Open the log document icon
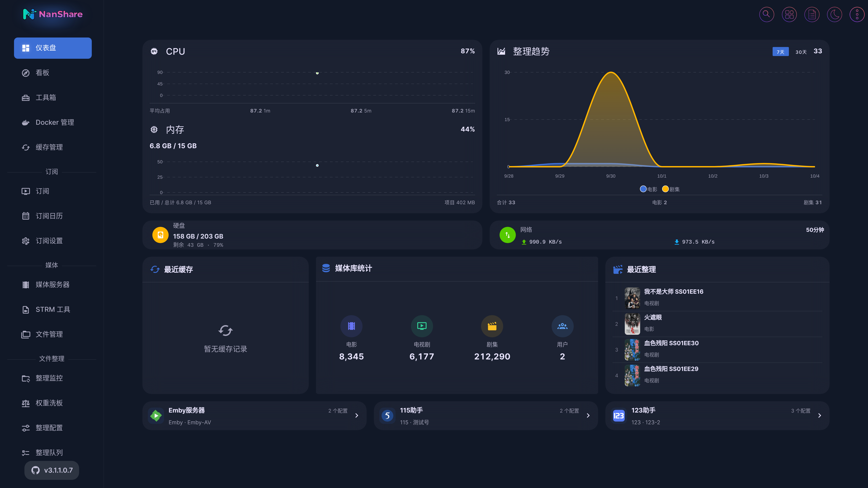The width and height of the screenshot is (868, 488). 812,14
